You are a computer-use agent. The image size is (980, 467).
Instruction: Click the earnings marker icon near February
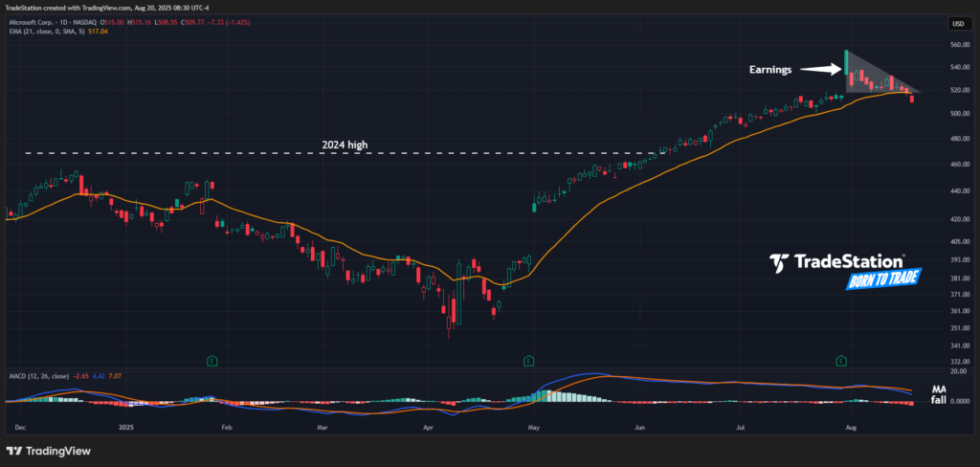(x=212, y=361)
